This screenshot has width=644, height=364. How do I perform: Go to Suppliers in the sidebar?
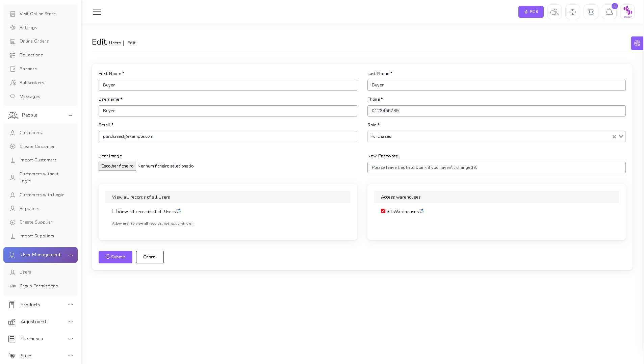[x=29, y=209]
